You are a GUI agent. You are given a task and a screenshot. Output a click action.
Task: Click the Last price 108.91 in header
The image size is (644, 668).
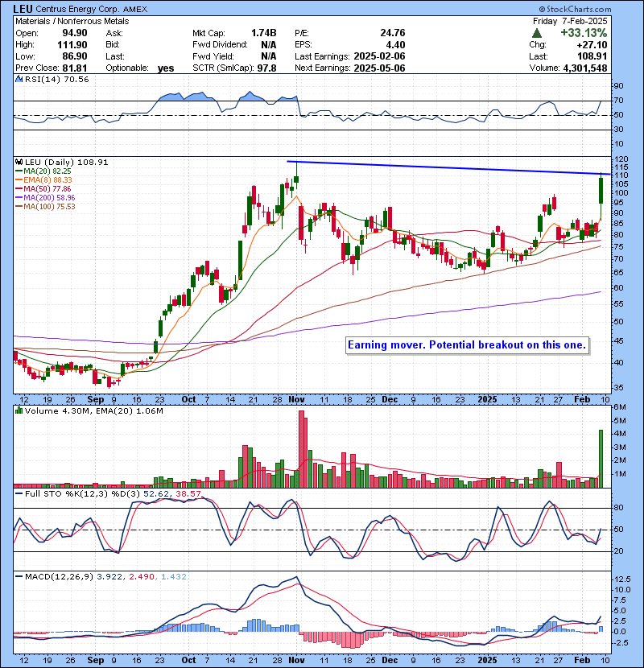pyautogui.click(x=592, y=56)
